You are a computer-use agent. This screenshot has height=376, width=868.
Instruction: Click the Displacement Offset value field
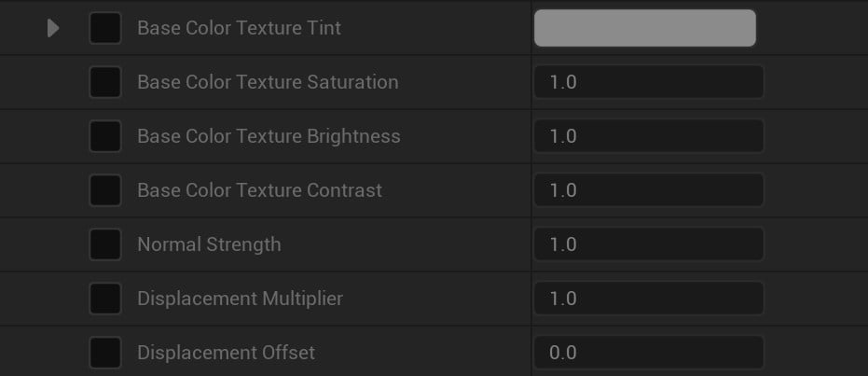click(x=648, y=353)
